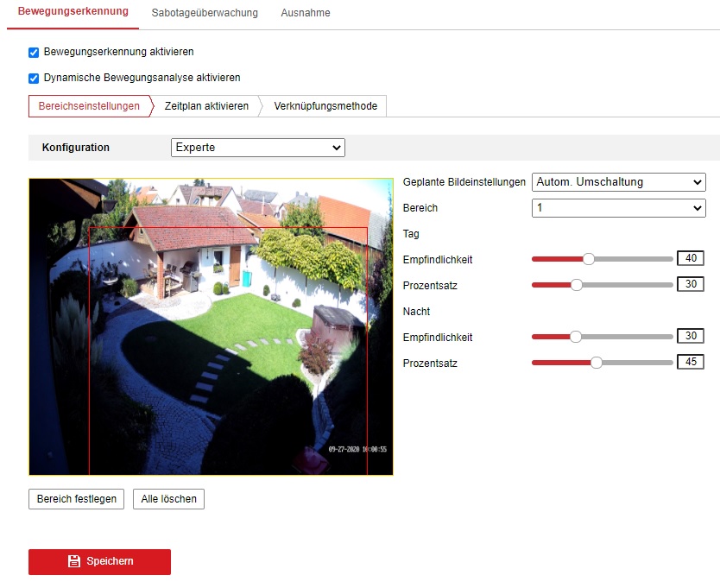This screenshot has width=720, height=588.
Task: Click Nacht Empfindlichkeit slider handle
Action: [576, 336]
